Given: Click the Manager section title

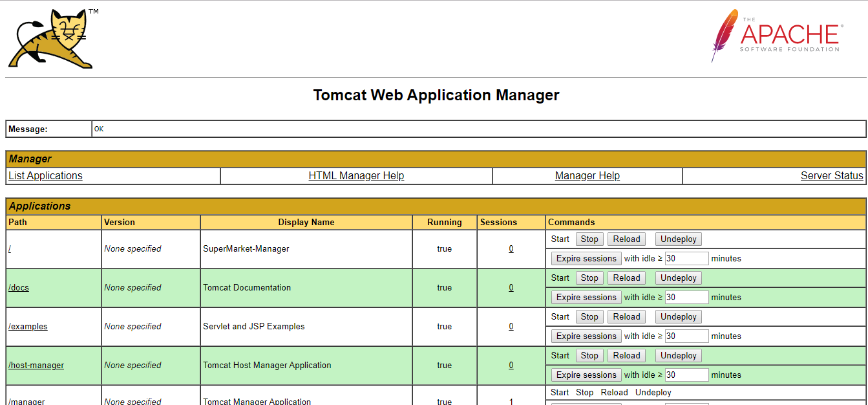Looking at the screenshot, I should pos(30,159).
